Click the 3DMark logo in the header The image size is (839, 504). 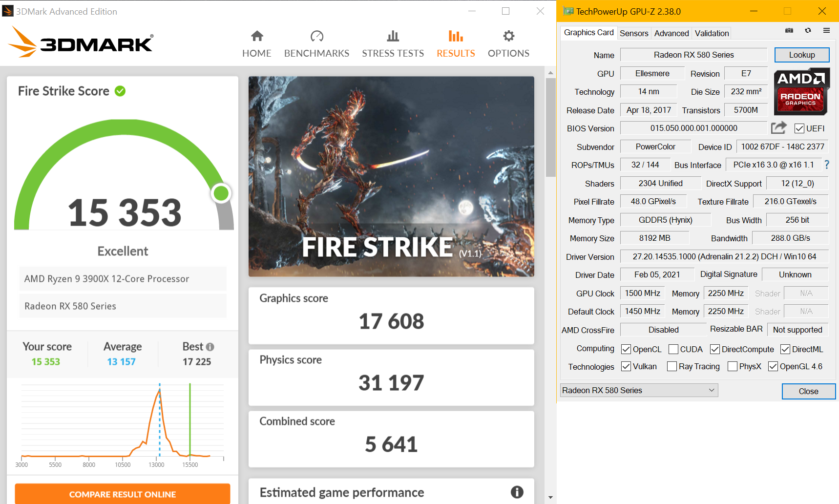81,42
